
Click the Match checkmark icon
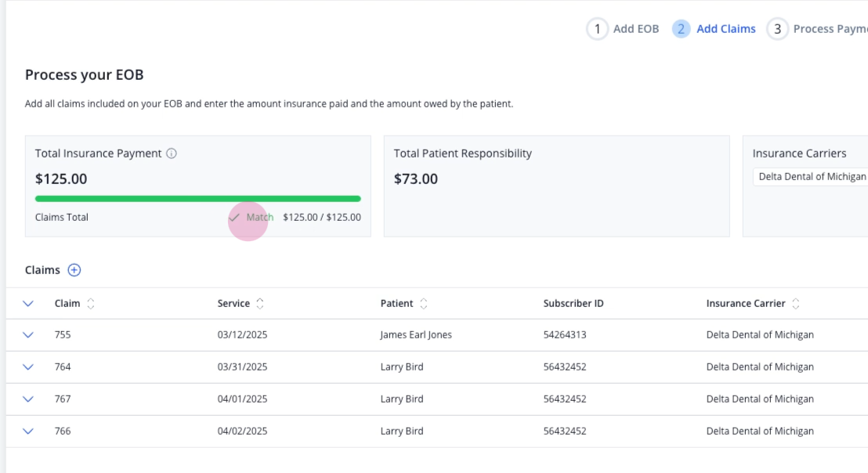point(234,218)
